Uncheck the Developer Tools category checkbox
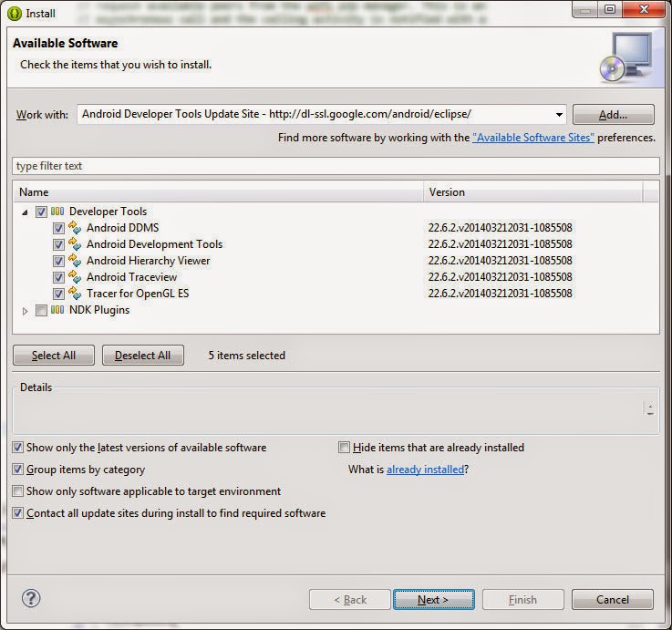This screenshot has width=672, height=630. [x=41, y=212]
